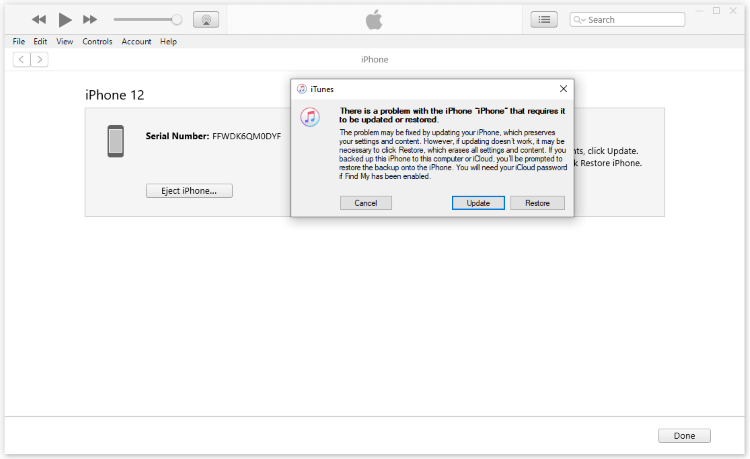Viewport: 750px width, 459px height.
Task: Open the AirPlay output icon
Action: click(x=206, y=19)
